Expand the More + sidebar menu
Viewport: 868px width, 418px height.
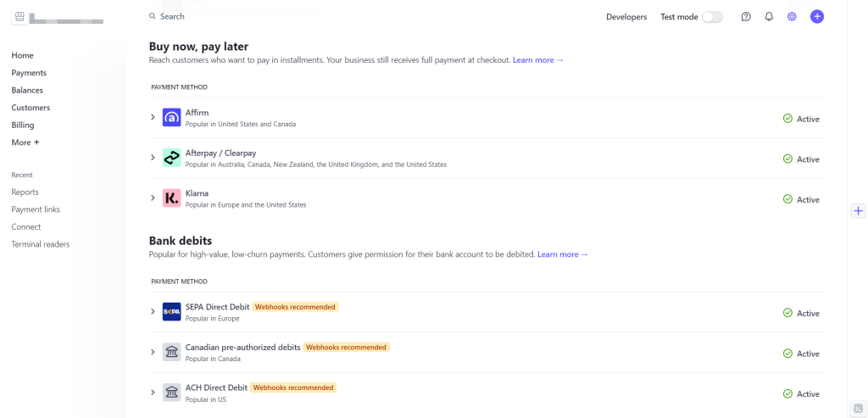coord(25,142)
